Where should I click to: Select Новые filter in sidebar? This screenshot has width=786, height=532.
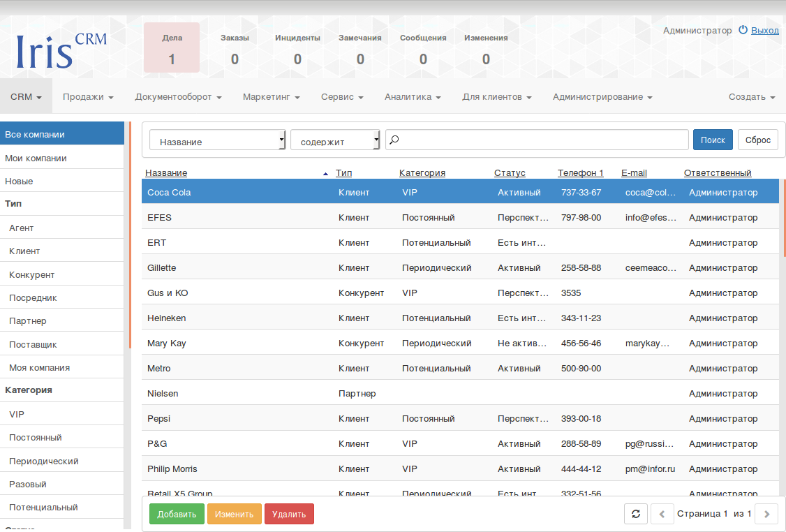point(61,181)
